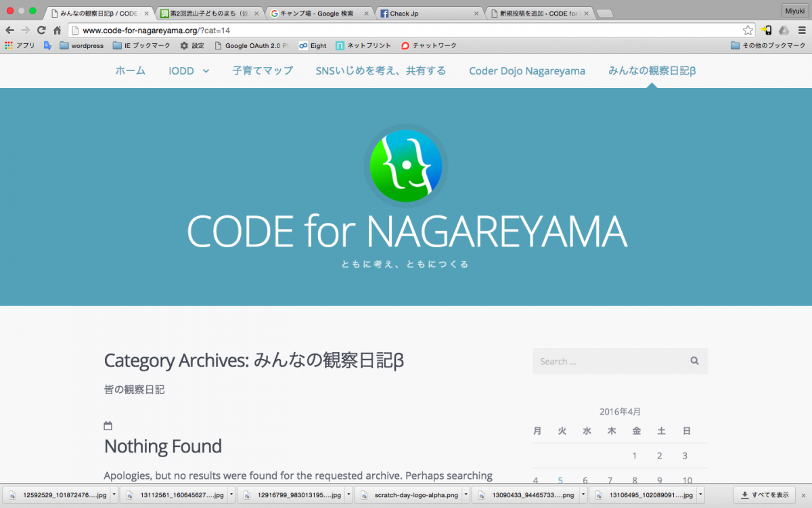Submit search with the magnifier icon
812x508 pixels.
(694, 361)
